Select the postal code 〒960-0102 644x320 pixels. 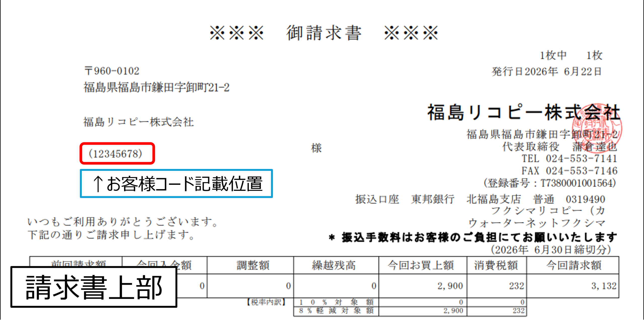112,71
